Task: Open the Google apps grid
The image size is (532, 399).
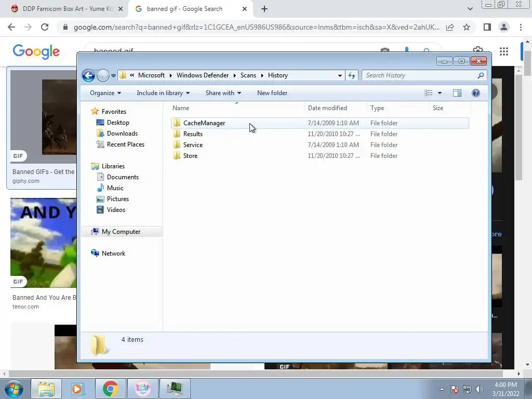Action: point(504,51)
